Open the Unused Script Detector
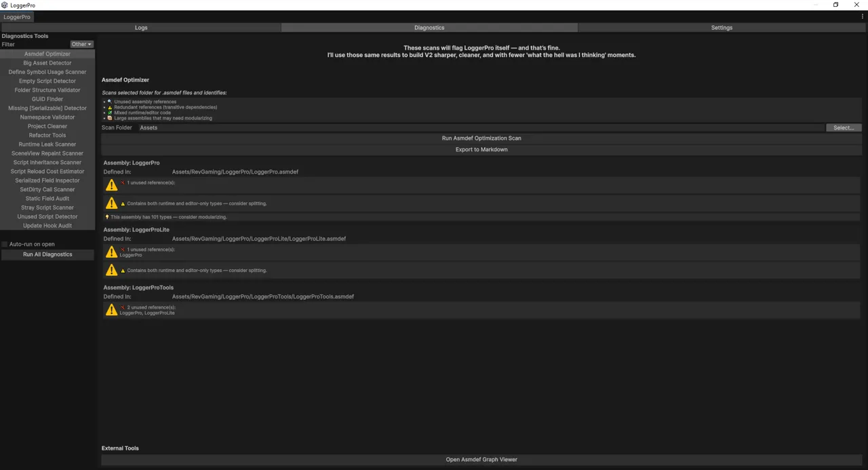Image resolution: width=868 pixels, height=470 pixels. [x=47, y=216]
